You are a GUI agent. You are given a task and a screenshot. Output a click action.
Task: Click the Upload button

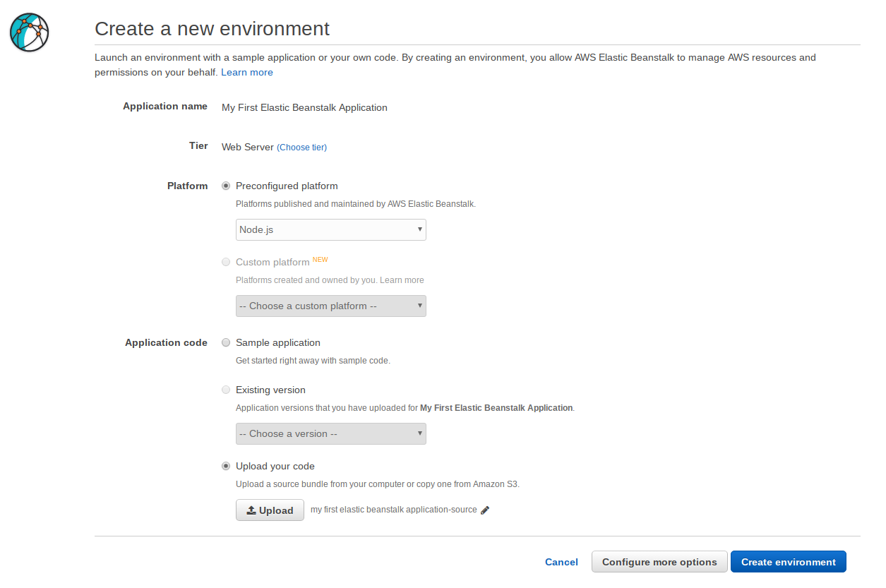tap(270, 510)
